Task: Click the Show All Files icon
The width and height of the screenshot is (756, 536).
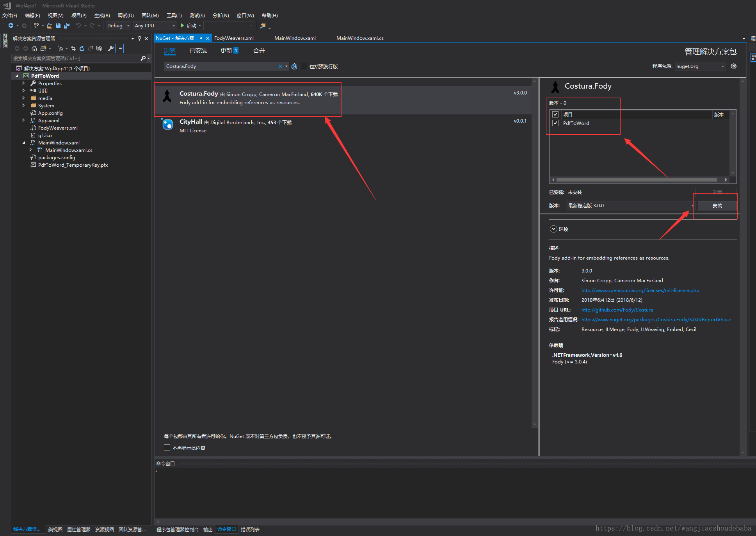Action: point(99,48)
